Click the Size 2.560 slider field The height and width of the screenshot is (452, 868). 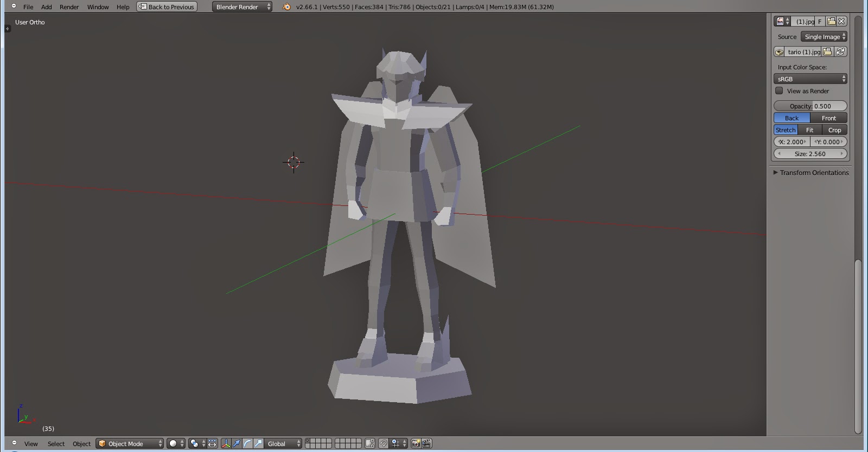pos(810,154)
